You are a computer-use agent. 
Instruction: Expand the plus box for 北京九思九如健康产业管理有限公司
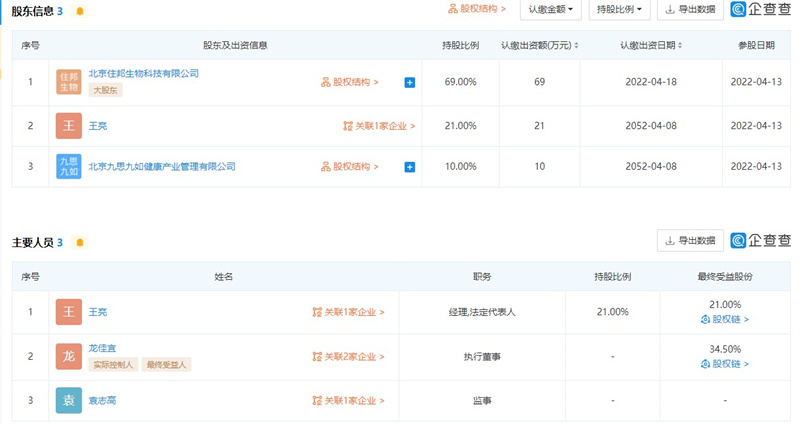point(410,167)
